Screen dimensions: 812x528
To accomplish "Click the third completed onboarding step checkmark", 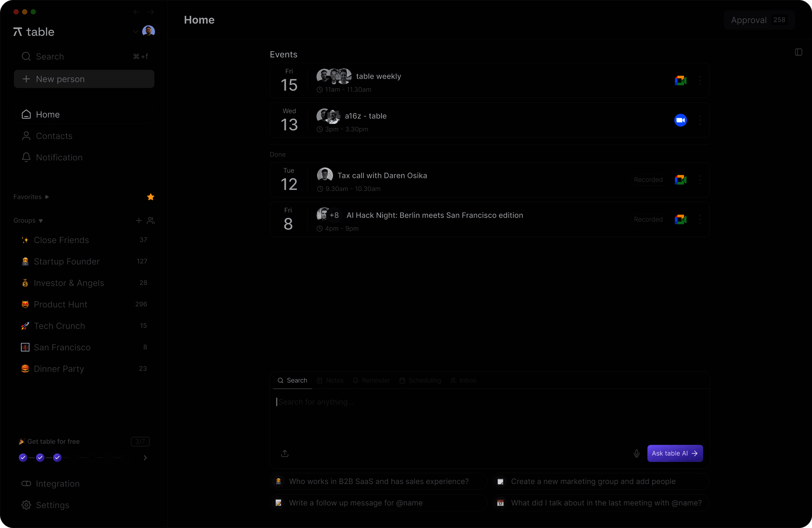I will click(57, 457).
